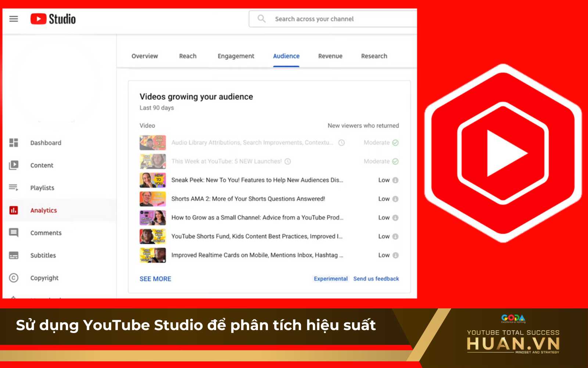
Task: Click green check icon on This Week row
Action: click(x=395, y=162)
